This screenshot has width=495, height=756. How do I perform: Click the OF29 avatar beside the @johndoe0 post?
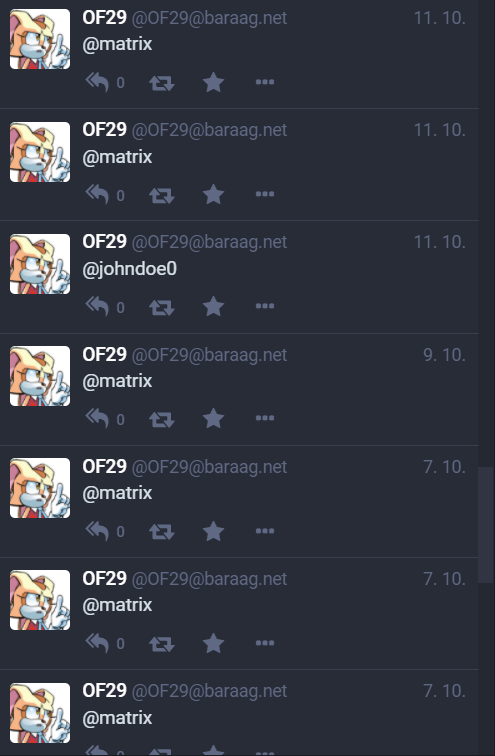coord(40,264)
